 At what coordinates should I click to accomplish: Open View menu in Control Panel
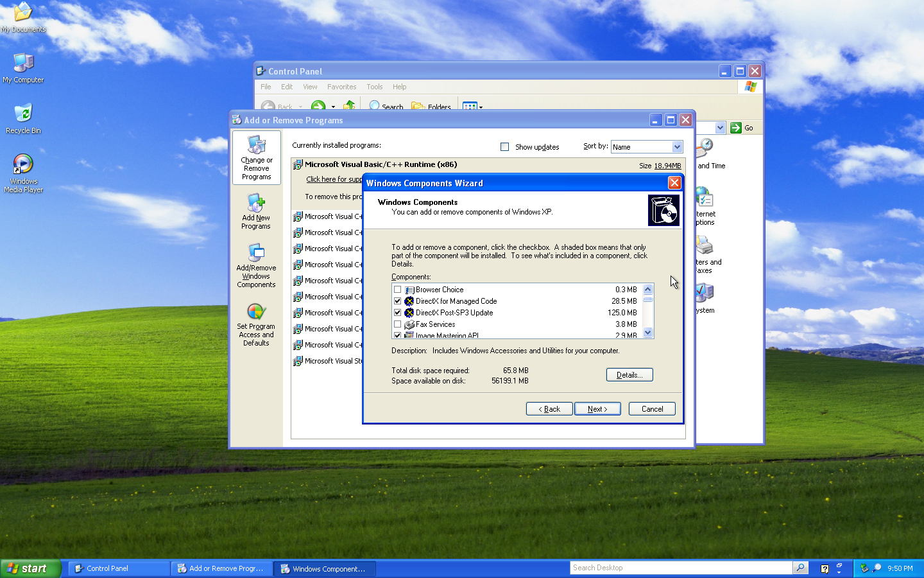(310, 87)
